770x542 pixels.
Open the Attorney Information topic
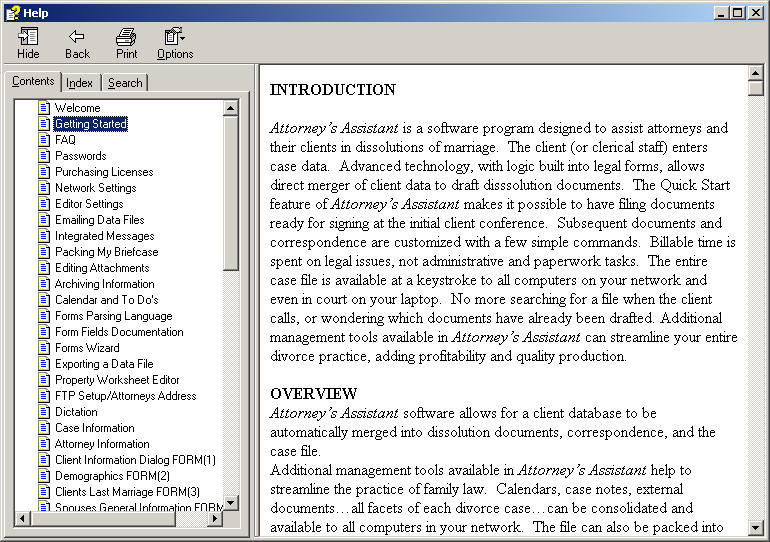coord(102,444)
